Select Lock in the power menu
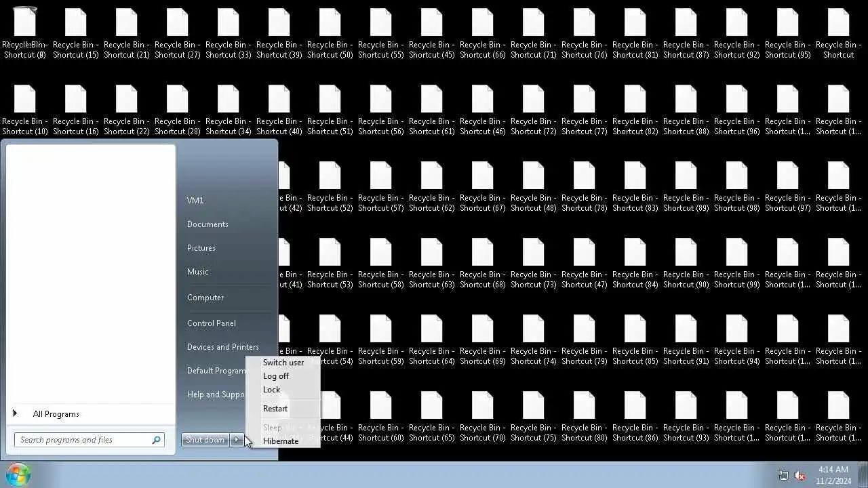The height and width of the screenshot is (488, 868). (271, 390)
